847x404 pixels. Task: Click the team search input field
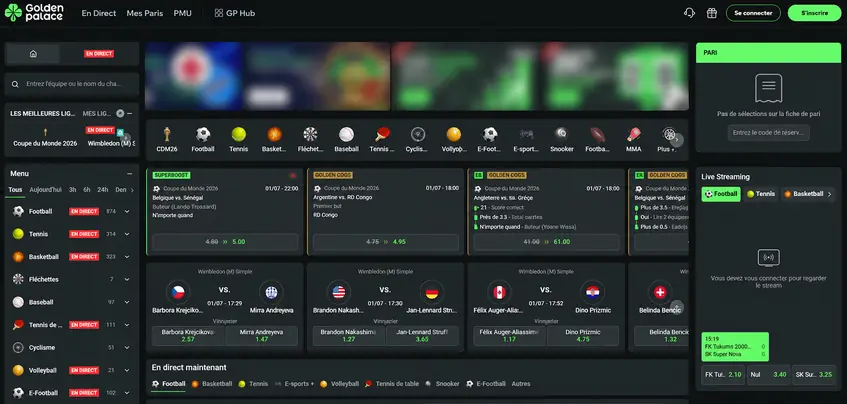[x=72, y=84]
